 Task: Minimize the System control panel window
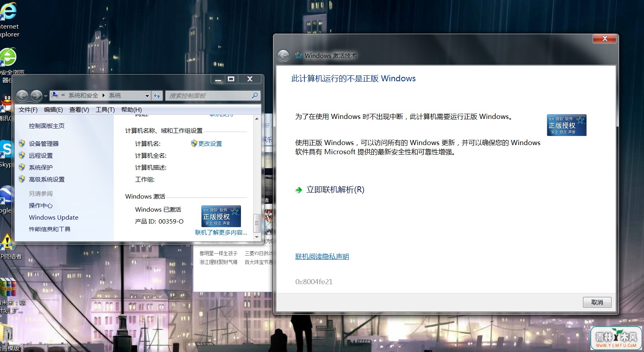[x=218, y=79]
